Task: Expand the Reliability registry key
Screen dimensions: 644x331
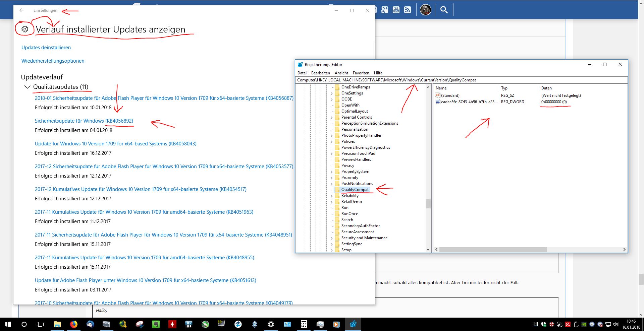Action: (332, 196)
